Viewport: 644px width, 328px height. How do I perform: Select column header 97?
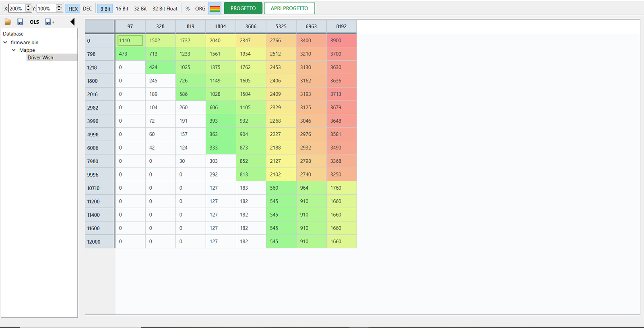coord(130,27)
